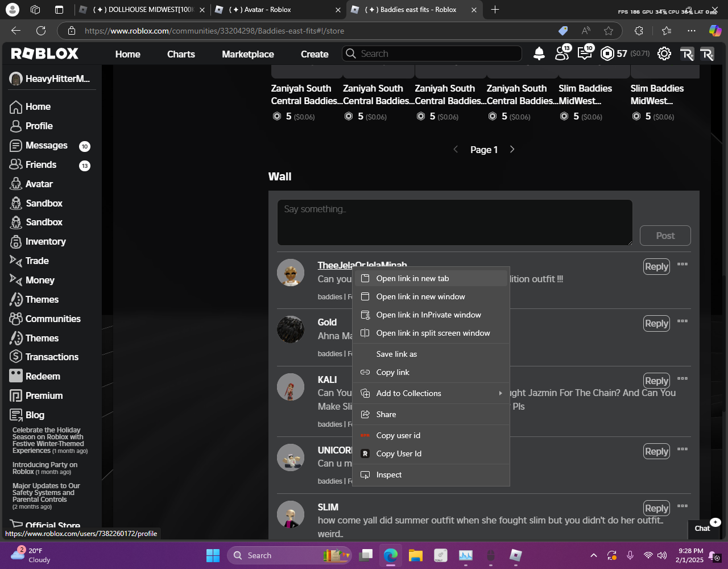Viewport: 728px width, 569px height.
Task: Click the Post button
Action: click(x=665, y=236)
